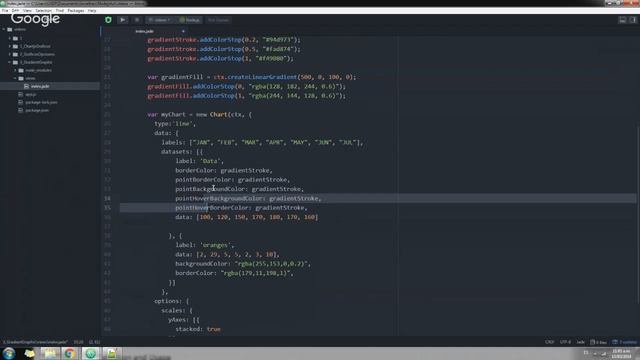Viewport: 640px width, 360px height.
Task: Open the file explorer taskbar icon
Action: 50,353
